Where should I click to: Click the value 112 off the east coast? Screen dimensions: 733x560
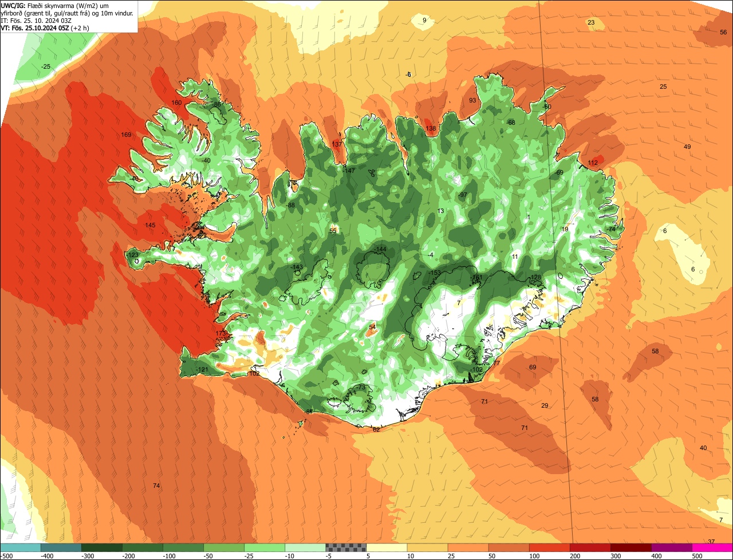pyautogui.click(x=593, y=163)
